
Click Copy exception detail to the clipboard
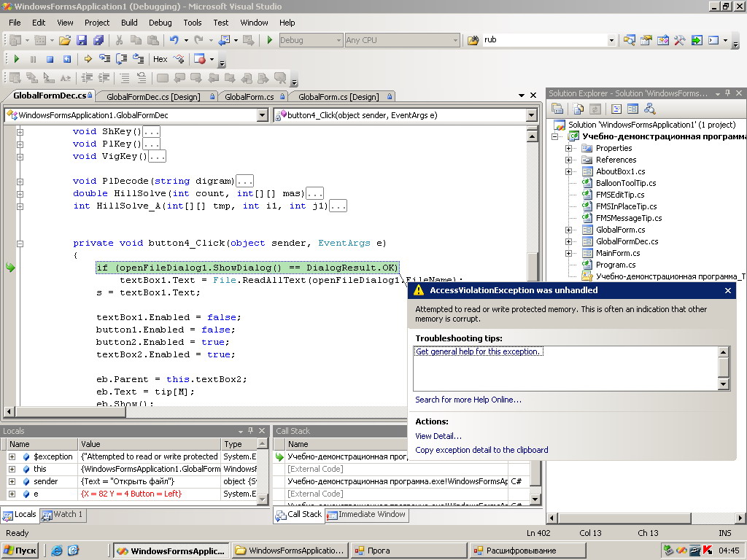coord(481,450)
